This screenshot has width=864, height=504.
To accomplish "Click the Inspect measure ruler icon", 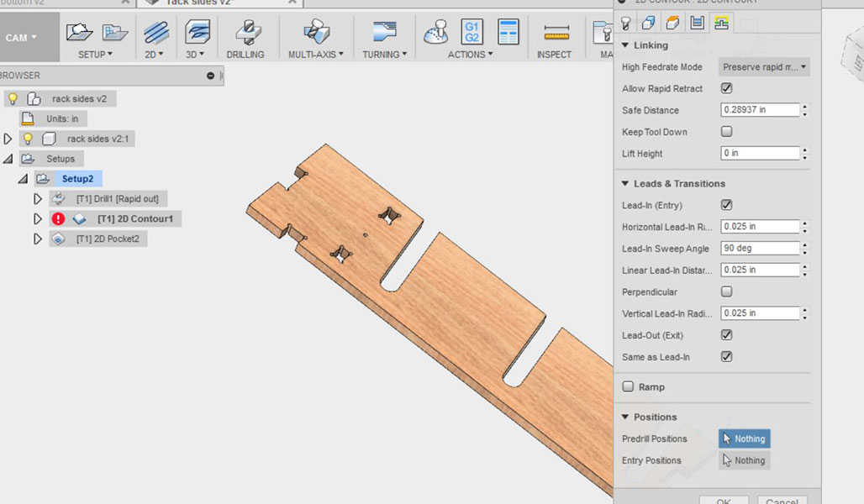I will coord(556,33).
